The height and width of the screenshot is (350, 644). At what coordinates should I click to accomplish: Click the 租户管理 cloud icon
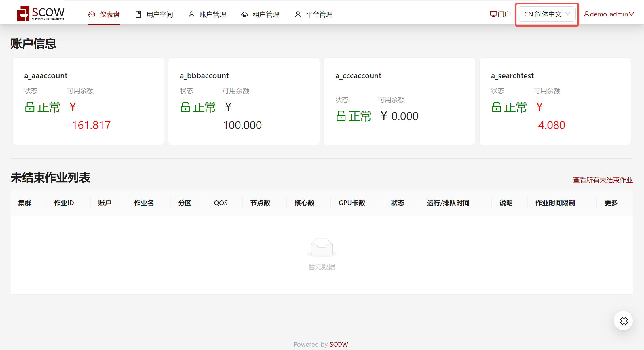[x=244, y=14]
